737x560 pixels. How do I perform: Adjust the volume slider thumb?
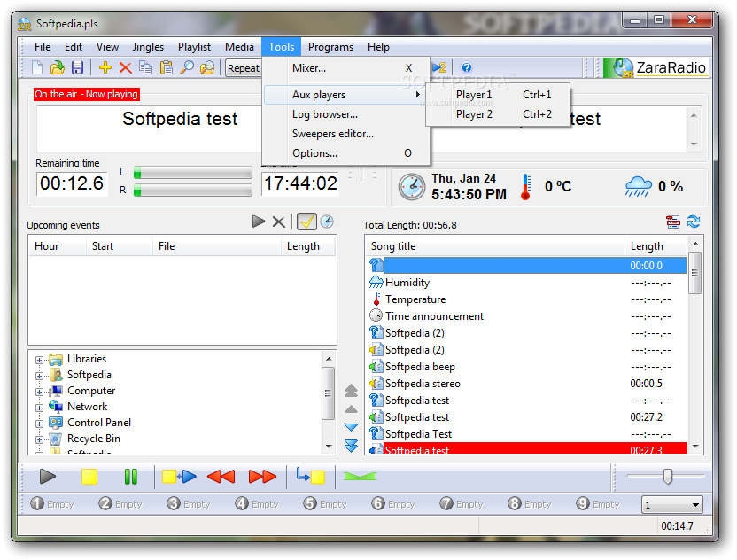point(667,477)
